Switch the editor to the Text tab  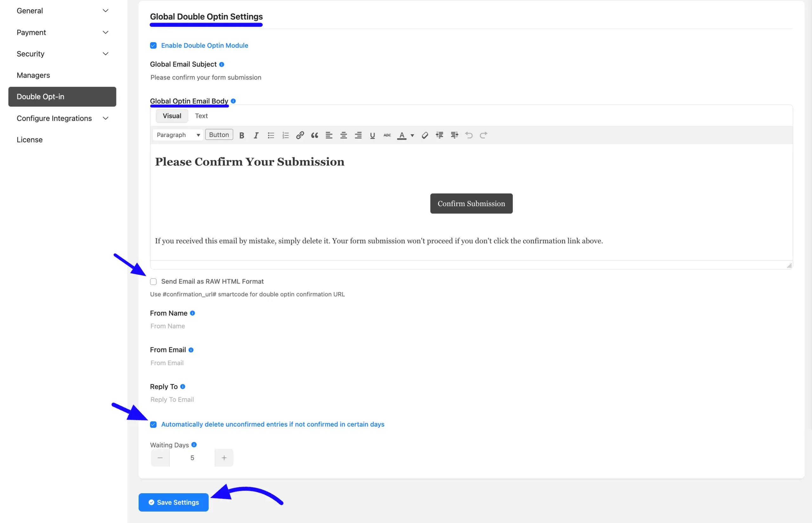tap(201, 116)
